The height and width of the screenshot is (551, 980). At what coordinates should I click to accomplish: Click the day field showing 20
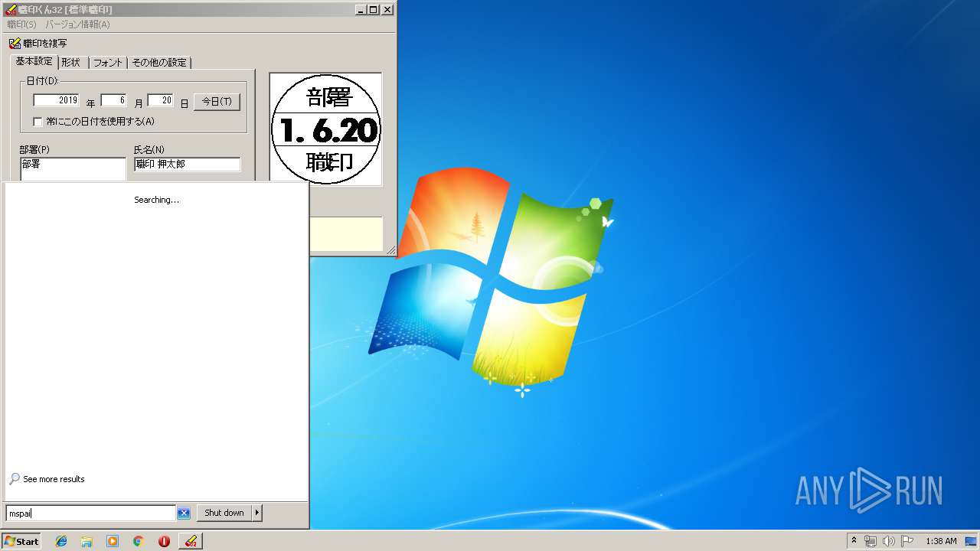pos(160,100)
